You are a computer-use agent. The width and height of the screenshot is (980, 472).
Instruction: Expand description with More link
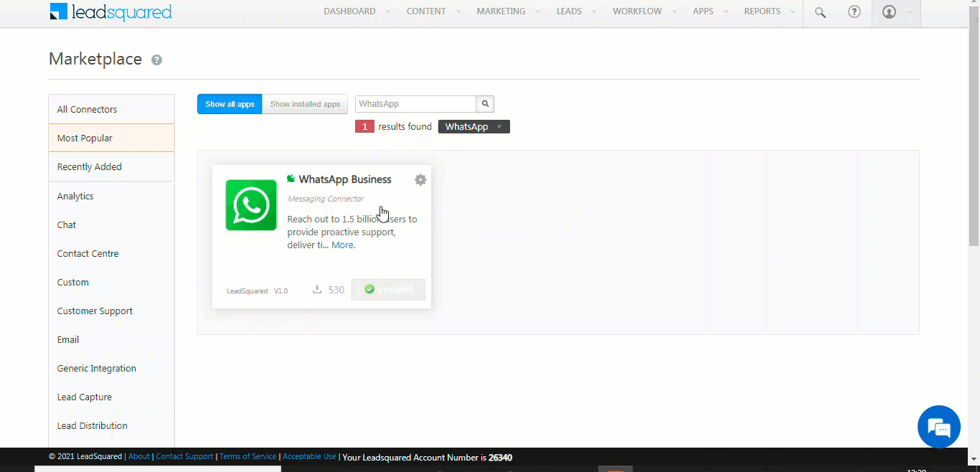tap(343, 245)
